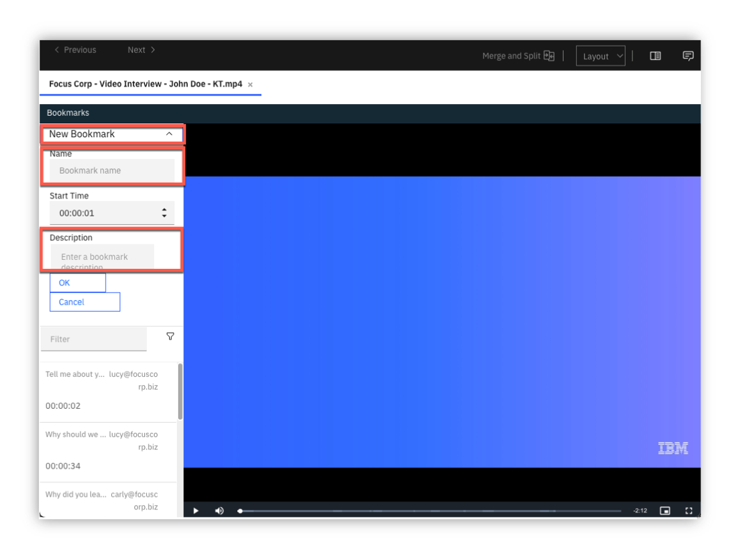Click the 00:00:02 bookmark timestamp
736x560 pixels.
click(63, 405)
